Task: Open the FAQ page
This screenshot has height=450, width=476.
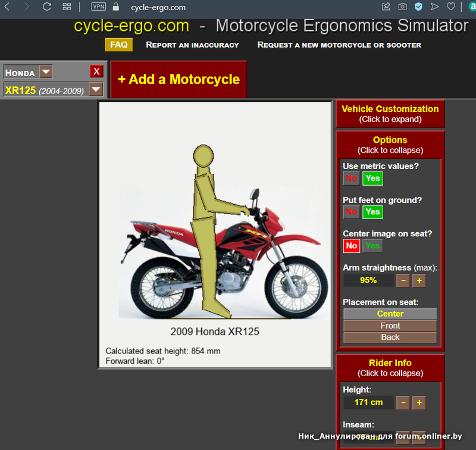Action: point(118,45)
